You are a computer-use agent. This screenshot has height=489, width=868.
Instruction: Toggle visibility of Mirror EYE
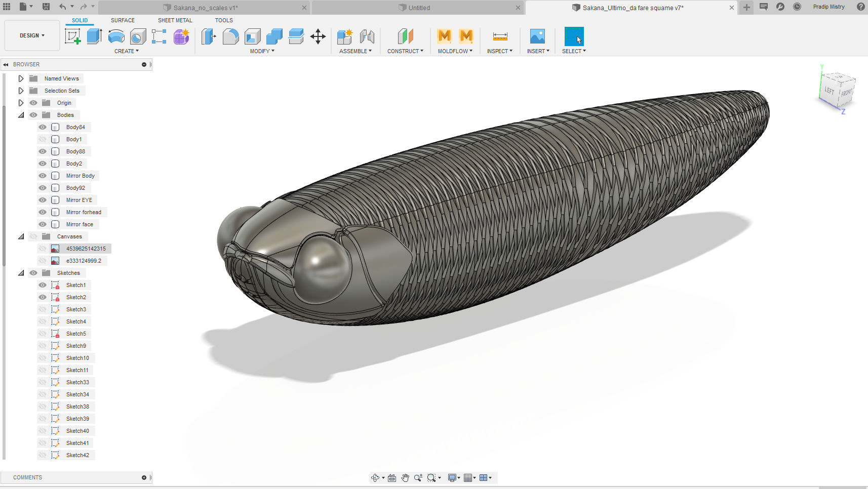pos(43,200)
